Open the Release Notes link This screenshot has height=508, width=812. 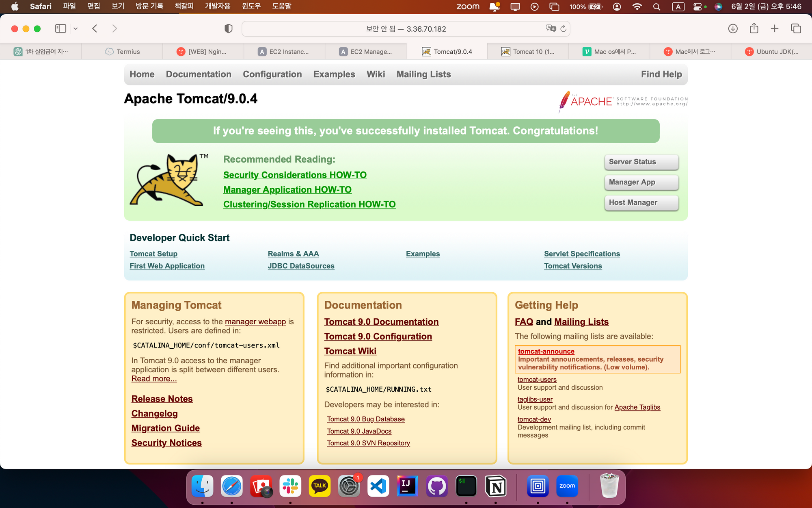click(162, 399)
